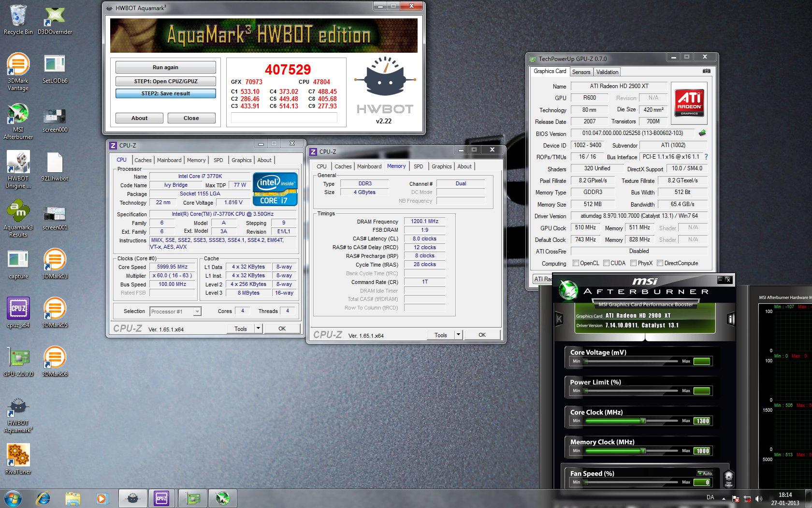Click the GPU-Z screenshot camera icon
The height and width of the screenshot is (508, 812).
pos(706,71)
